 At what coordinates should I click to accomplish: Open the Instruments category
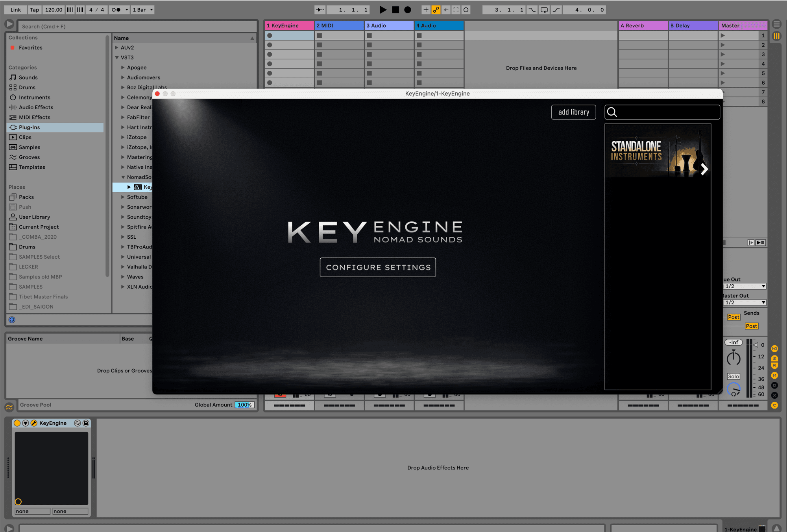pos(35,98)
